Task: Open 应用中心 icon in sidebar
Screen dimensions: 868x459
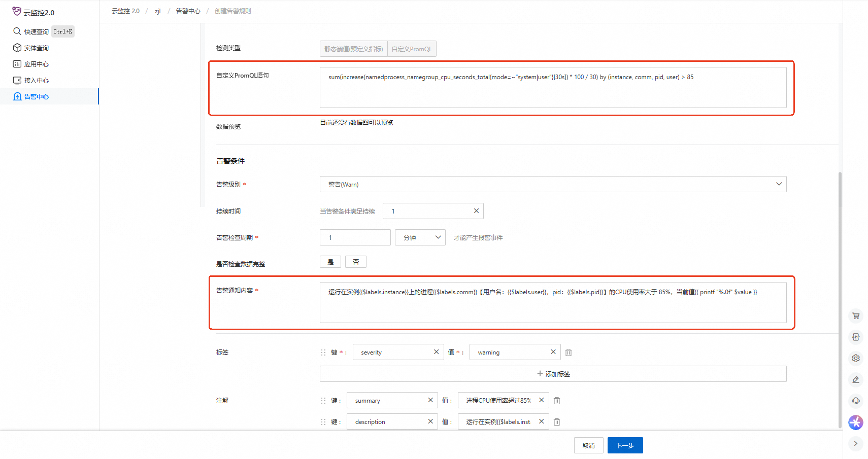Action: 17,64
